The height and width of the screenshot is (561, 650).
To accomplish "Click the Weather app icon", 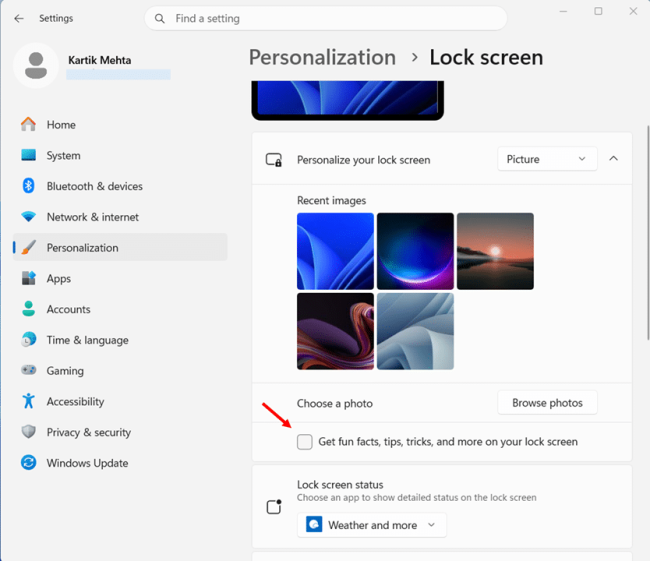I will coord(314,524).
